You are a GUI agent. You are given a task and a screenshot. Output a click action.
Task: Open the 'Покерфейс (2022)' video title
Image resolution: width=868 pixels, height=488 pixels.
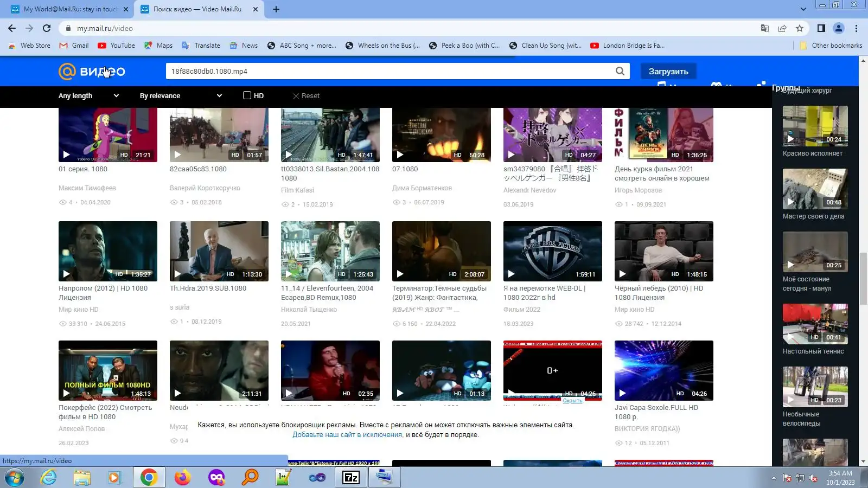tap(105, 412)
